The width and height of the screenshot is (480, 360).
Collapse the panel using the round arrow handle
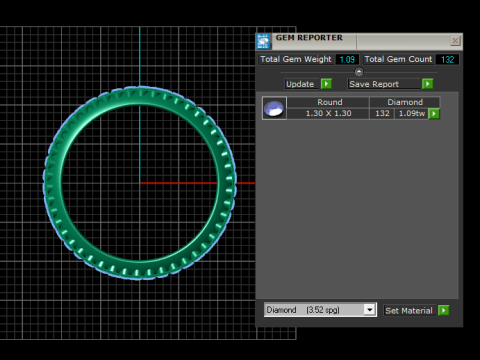pyautogui.click(x=359, y=72)
